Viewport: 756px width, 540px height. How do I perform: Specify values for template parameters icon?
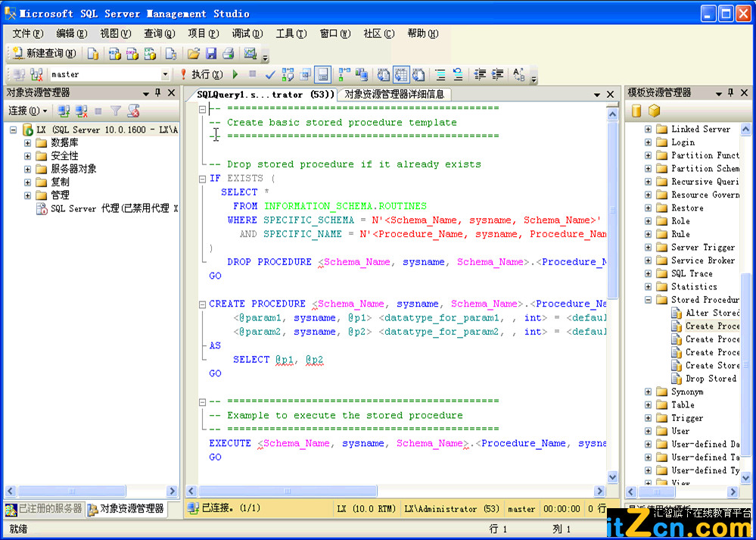coord(519,74)
